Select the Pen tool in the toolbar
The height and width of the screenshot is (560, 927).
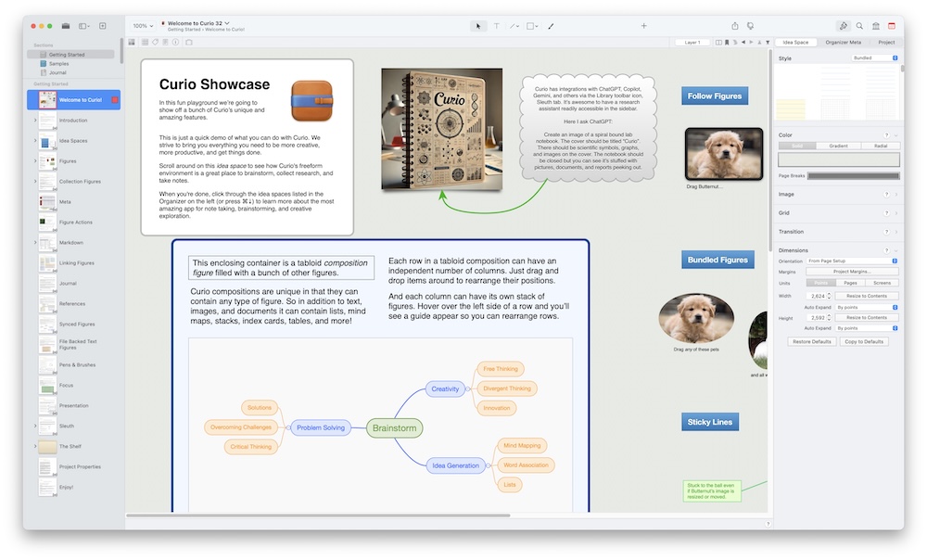pos(552,25)
